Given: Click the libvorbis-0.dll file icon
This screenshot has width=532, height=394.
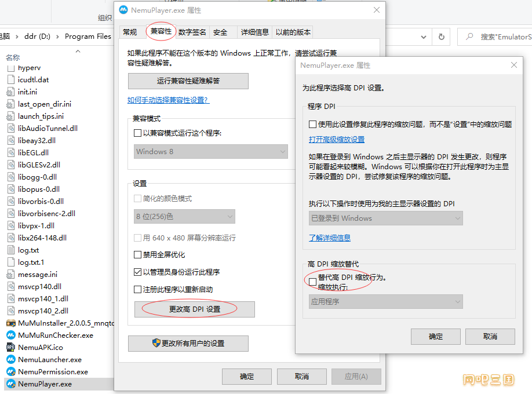Looking at the screenshot, I should coord(11,201).
